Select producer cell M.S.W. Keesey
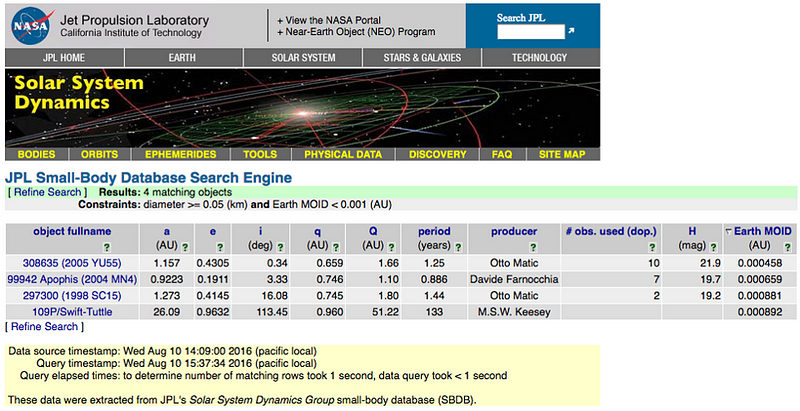Image resolution: width=800 pixels, height=411 pixels. [x=514, y=312]
